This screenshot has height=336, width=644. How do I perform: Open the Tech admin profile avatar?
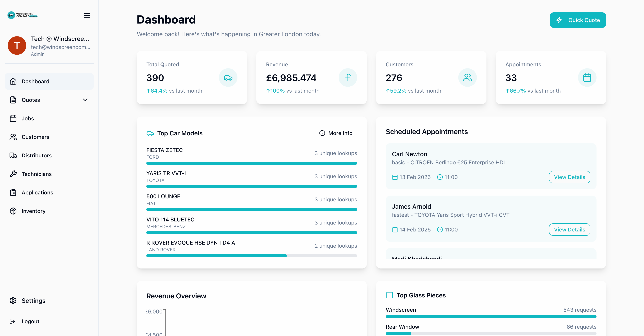click(17, 46)
